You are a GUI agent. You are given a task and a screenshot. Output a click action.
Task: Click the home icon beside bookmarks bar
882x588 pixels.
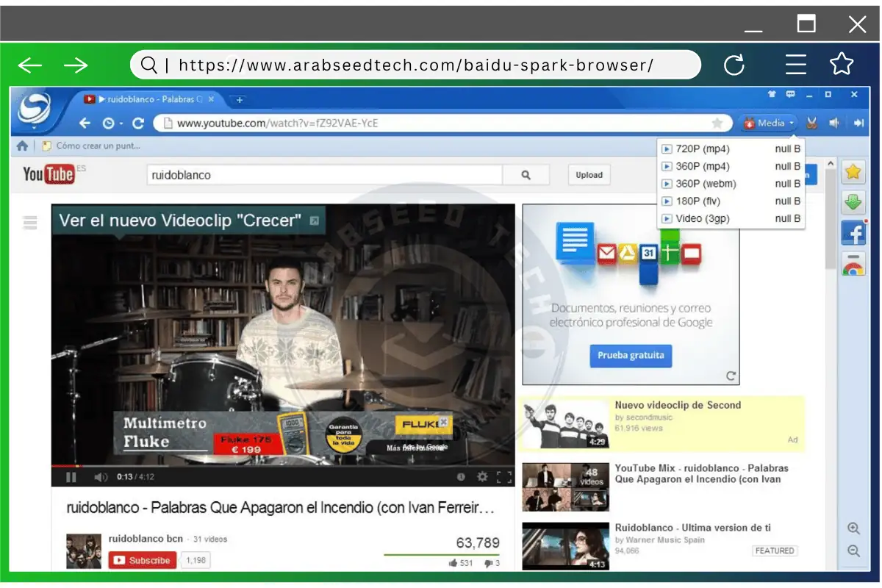point(22,146)
